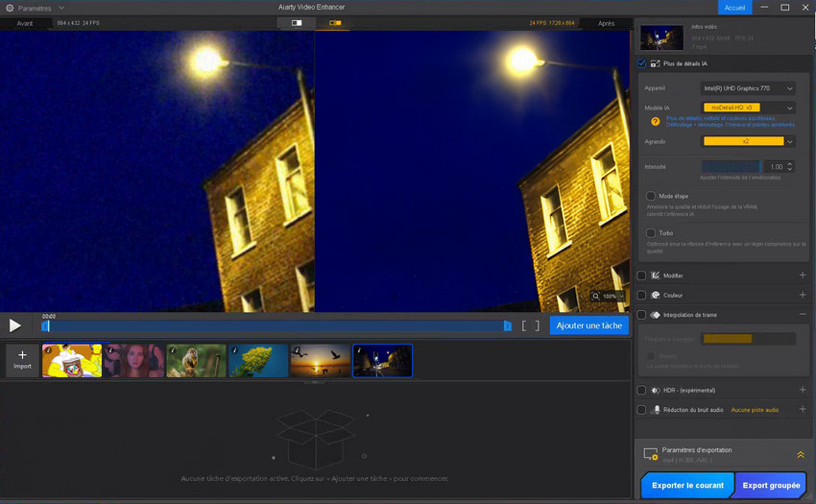Enable the Mode étape checkbox
This screenshot has height=504, width=816.
click(x=651, y=196)
